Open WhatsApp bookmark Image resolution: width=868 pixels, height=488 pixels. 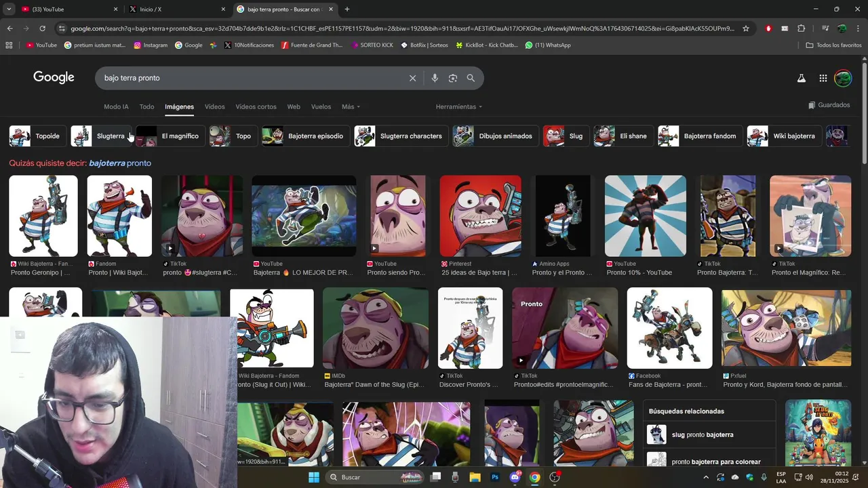[548, 45]
